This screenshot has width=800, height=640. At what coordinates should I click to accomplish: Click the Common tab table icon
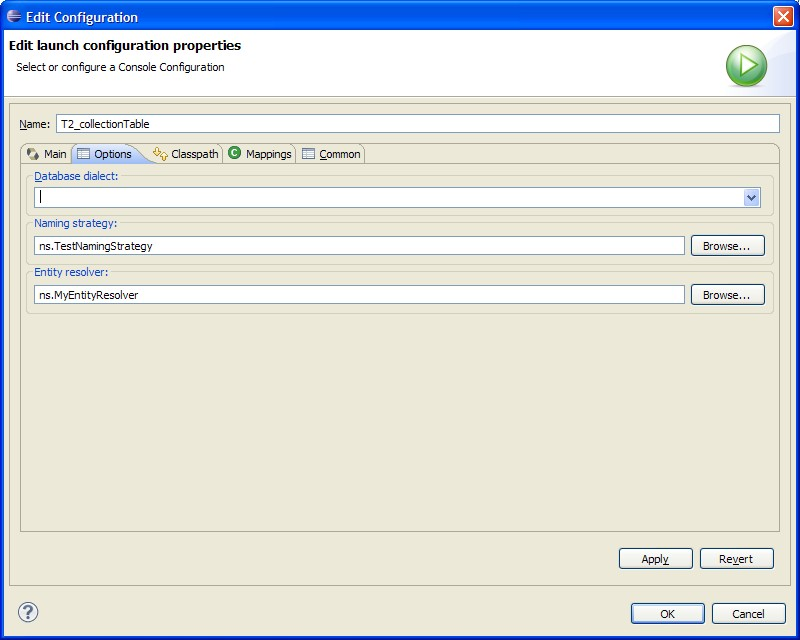tap(308, 154)
